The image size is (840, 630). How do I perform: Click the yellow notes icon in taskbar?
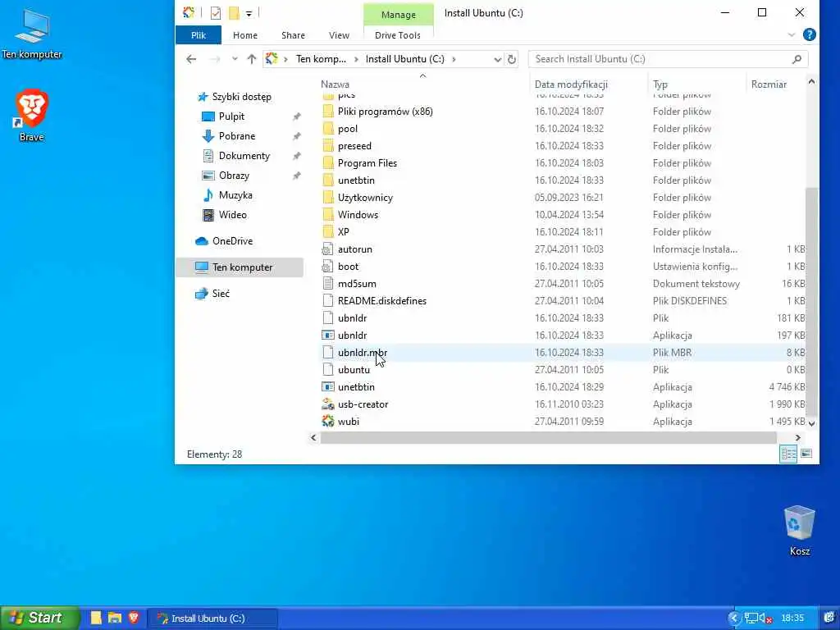pyautogui.click(x=96, y=618)
